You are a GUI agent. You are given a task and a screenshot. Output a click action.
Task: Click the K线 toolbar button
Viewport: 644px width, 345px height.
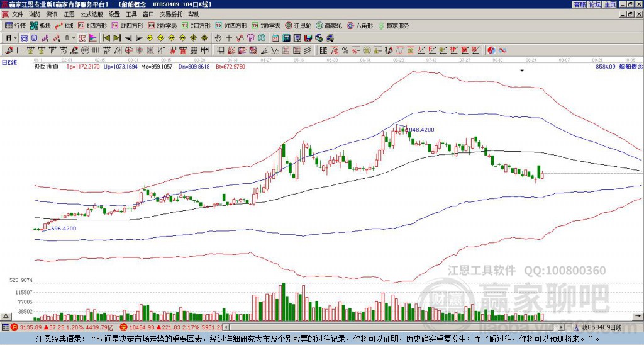click(64, 25)
